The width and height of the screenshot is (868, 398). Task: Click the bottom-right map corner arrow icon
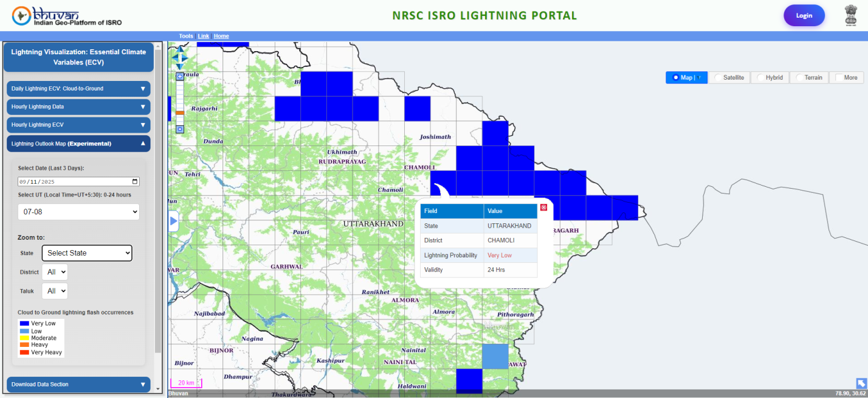pyautogui.click(x=861, y=383)
